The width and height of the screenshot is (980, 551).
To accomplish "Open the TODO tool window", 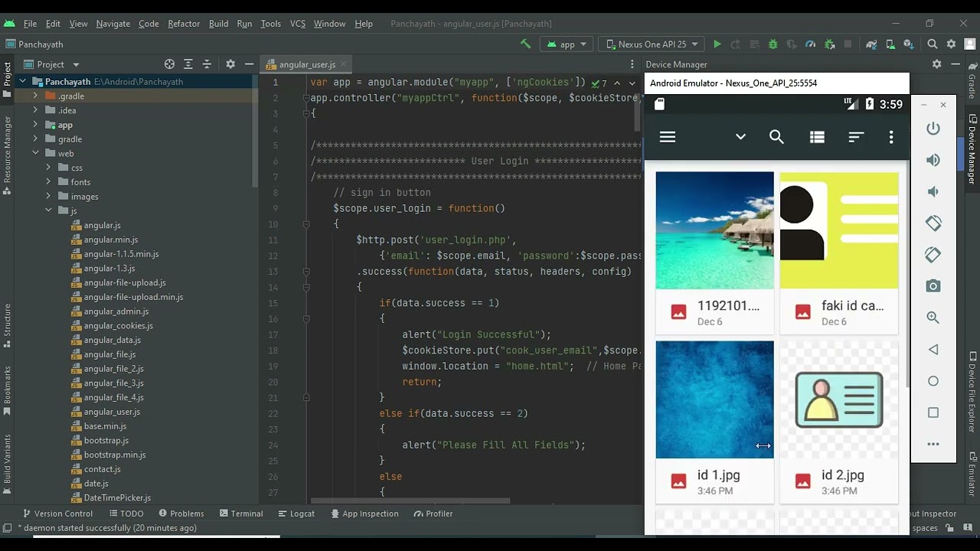I will point(126,514).
